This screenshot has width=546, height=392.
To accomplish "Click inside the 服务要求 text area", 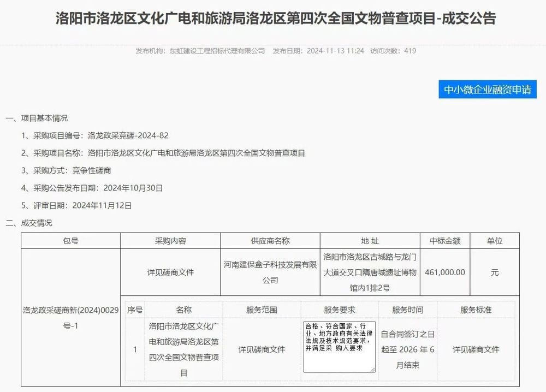I will [x=339, y=347].
